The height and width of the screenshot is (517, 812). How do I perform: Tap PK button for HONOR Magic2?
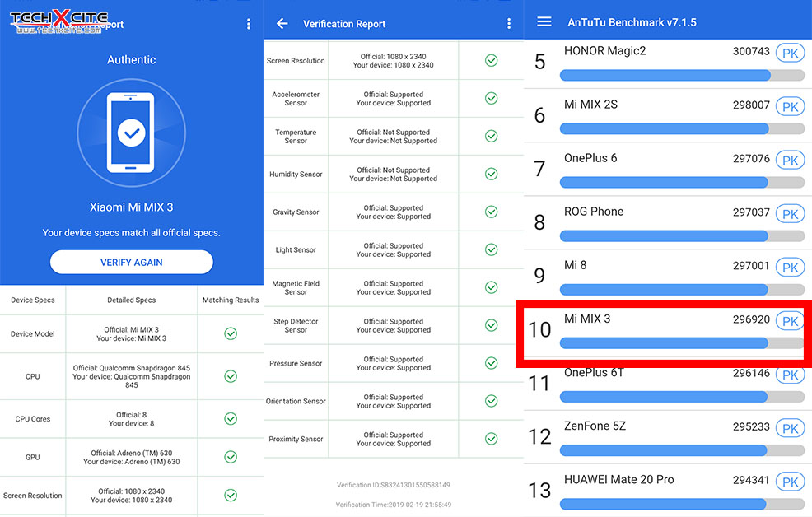(x=790, y=54)
